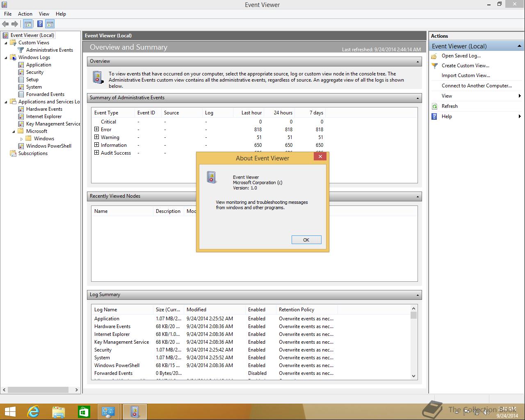Image resolution: width=525 pixels, height=420 pixels.
Task: Click the Windows Logs folder icon
Action: pos(13,57)
